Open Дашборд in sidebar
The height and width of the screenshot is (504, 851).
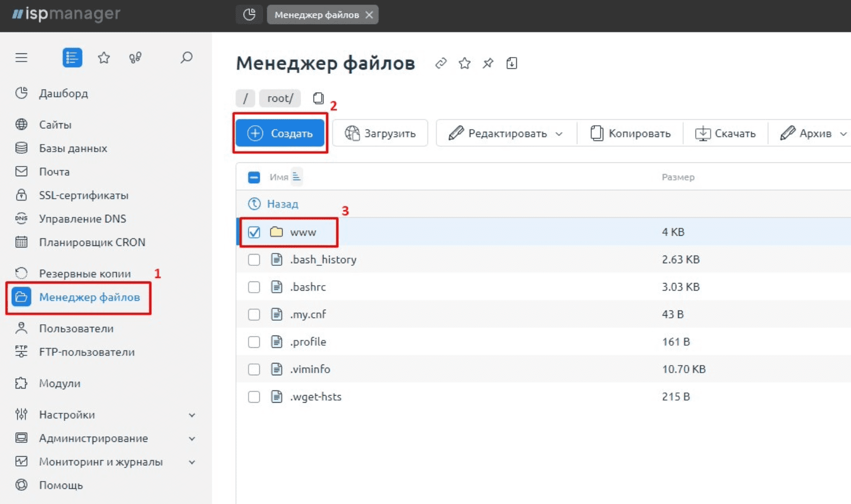(64, 94)
